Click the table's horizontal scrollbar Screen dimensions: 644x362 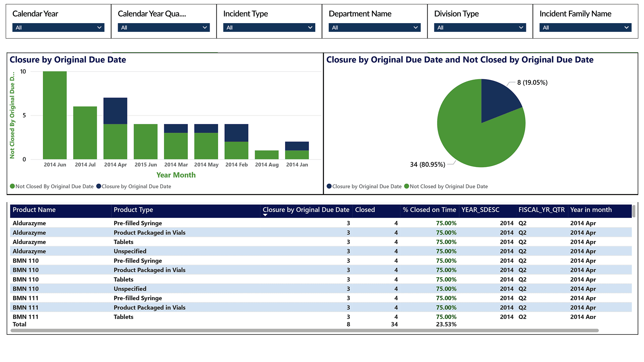tap(304, 330)
